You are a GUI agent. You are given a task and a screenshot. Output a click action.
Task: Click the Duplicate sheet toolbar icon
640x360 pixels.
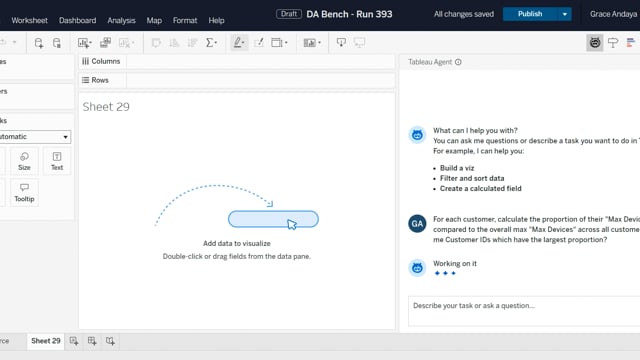pyautogui.click(x=105, y=42)
